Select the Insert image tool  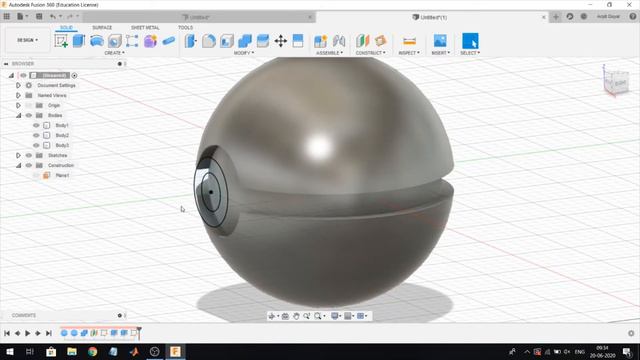pos(440,41)
